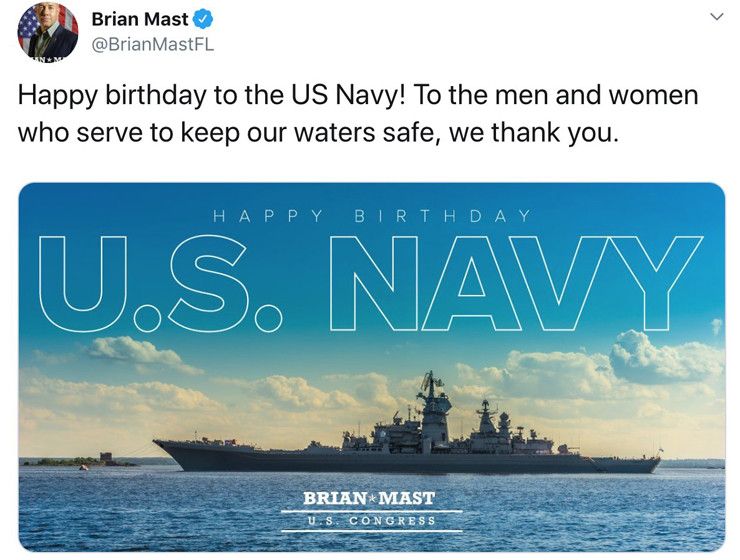Click the bow of the warship
Screen dimensions: 740x560
[x=166, y=447]
